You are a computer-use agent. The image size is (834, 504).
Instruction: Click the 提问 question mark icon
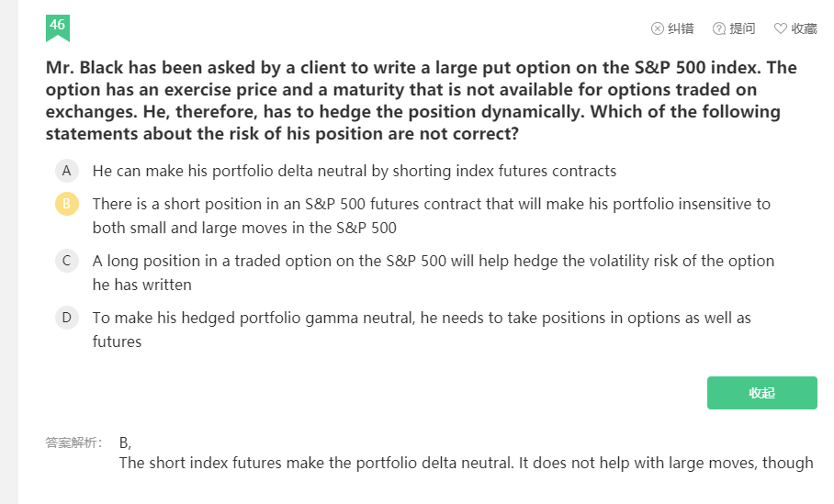point(719,28)
